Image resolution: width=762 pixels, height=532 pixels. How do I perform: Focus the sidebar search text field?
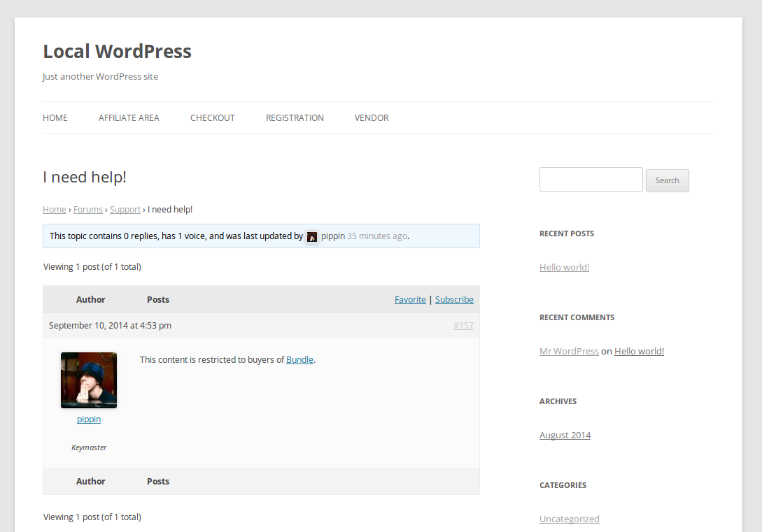click(591, 180)
